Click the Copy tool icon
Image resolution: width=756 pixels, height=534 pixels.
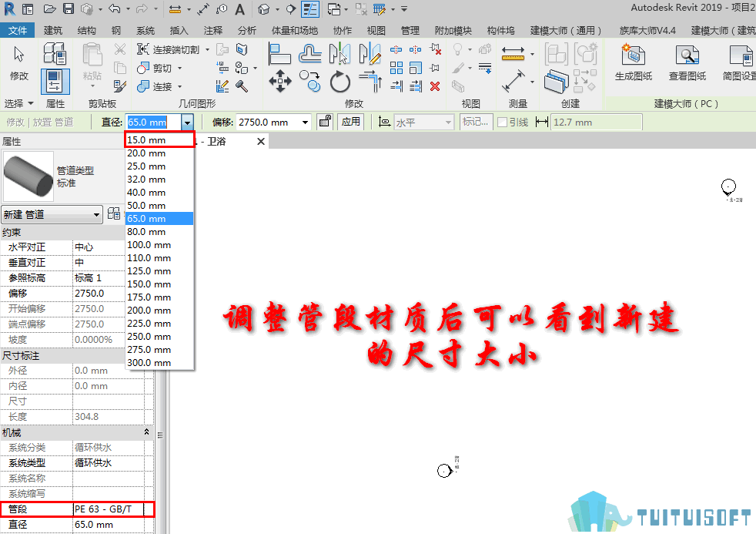tap(309, 81)
